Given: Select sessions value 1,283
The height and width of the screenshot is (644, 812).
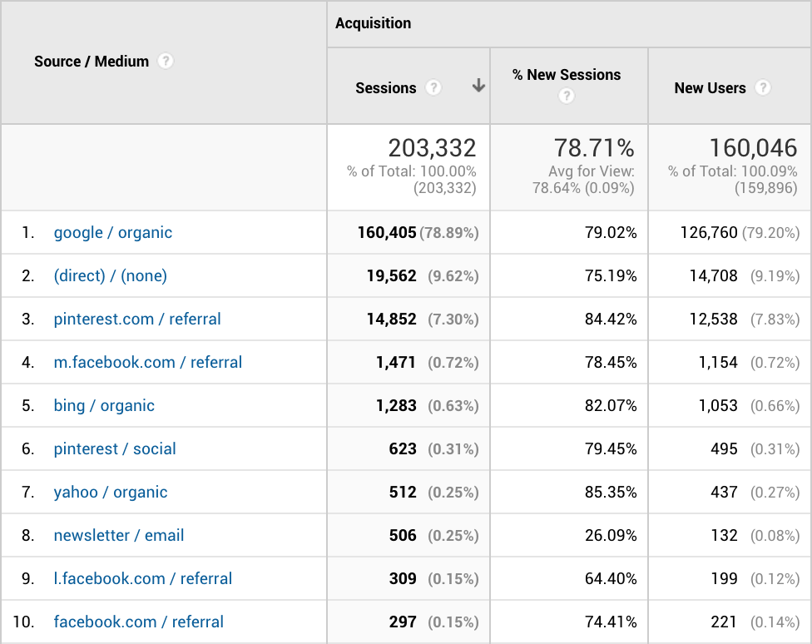Looking at the screenshot, I should (396, 406).
